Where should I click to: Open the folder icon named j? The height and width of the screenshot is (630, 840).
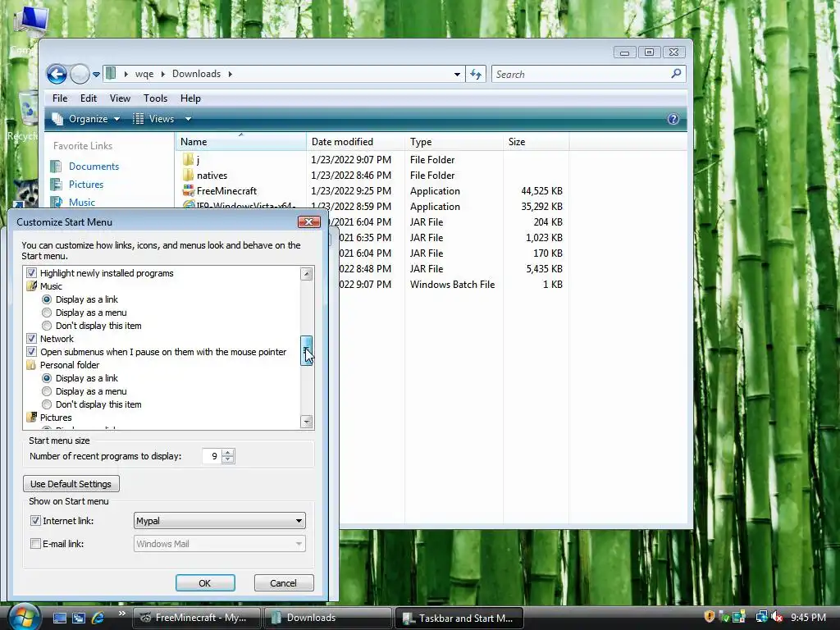[188, 160]
